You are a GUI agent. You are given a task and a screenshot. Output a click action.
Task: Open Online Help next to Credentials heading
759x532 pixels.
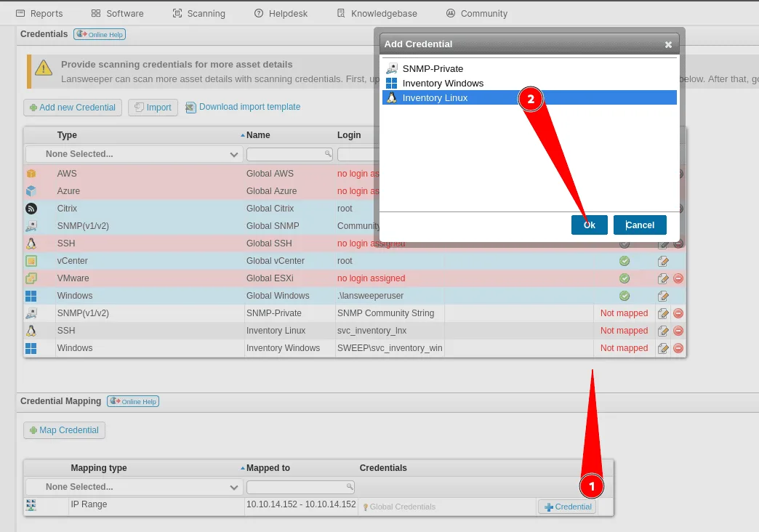click(100, 34)
